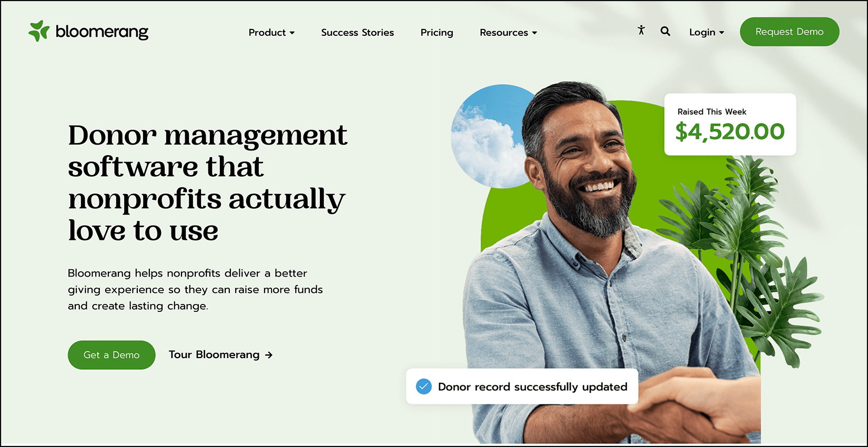The height and width of the screenshot is (447, 868).
Task: Go to Success Stories page
Action: (357, 33)
